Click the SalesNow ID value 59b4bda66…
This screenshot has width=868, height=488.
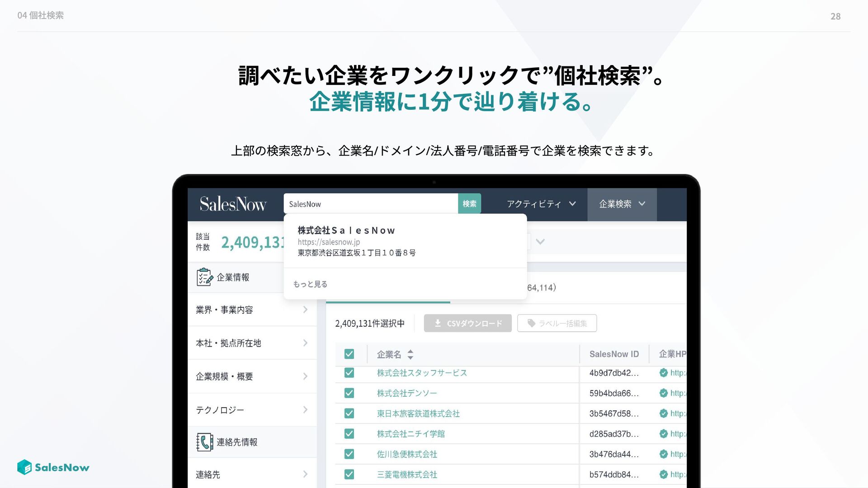[x=614, y=393]
